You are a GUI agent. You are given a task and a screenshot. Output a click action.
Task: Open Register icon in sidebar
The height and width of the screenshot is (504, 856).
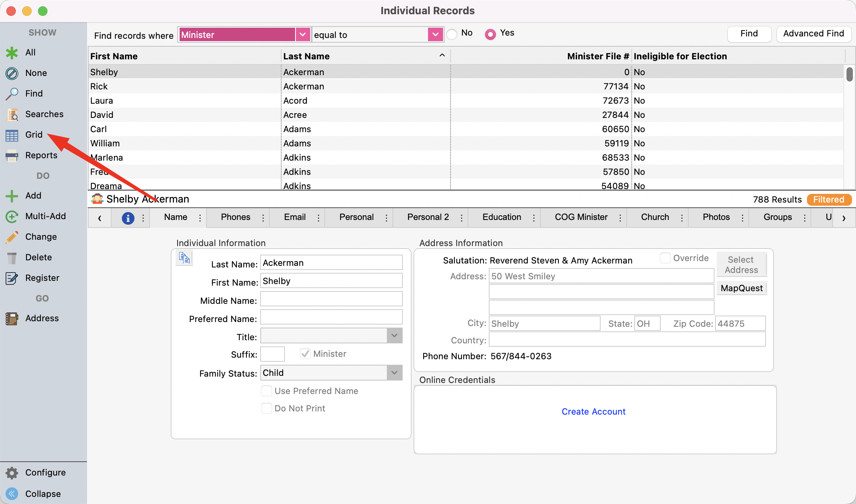(x=12, y=278)
